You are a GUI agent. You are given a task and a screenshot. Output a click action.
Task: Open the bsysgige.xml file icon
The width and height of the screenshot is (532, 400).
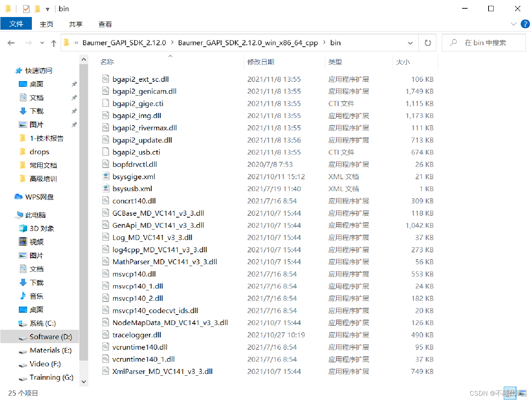[106, 176]
